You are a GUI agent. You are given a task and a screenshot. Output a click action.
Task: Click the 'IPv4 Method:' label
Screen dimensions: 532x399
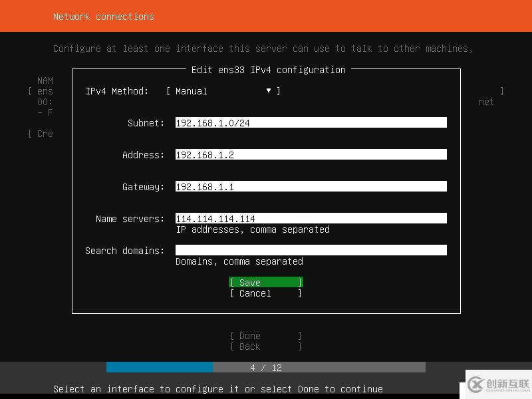[117, 91]
